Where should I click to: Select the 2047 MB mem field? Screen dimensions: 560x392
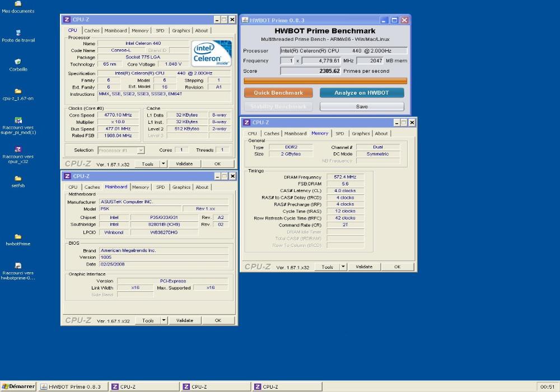coord(370,60)
